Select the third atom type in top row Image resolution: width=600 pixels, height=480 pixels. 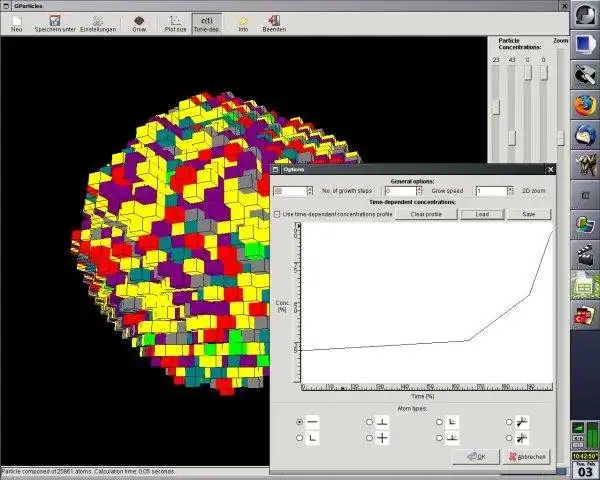[439, 422]
